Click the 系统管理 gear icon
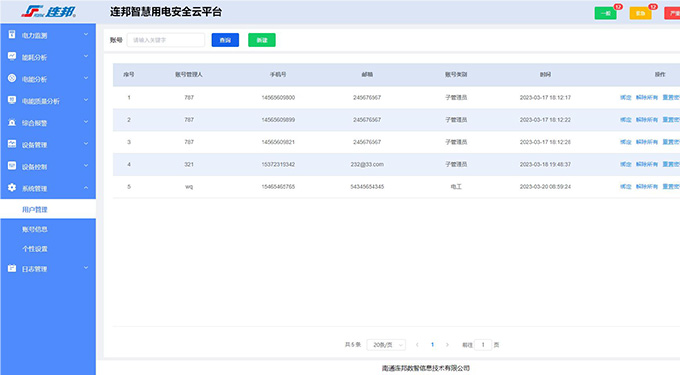This screenshot has width=680, height=375. 12,187
